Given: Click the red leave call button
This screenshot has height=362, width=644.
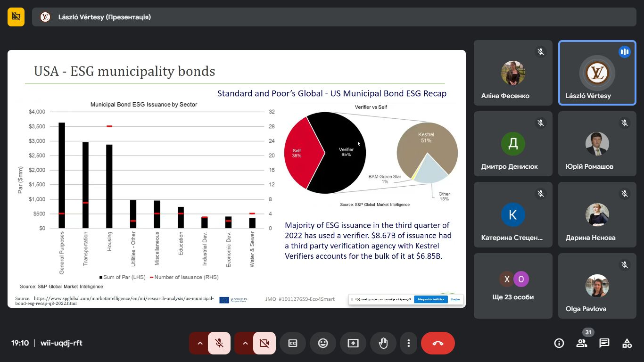Looking at the screenshot, I should point(438,343).
